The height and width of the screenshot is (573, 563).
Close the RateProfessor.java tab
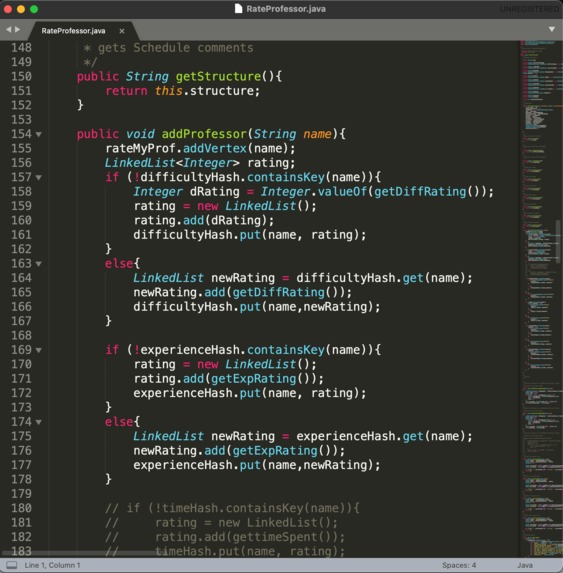[122, 31]
